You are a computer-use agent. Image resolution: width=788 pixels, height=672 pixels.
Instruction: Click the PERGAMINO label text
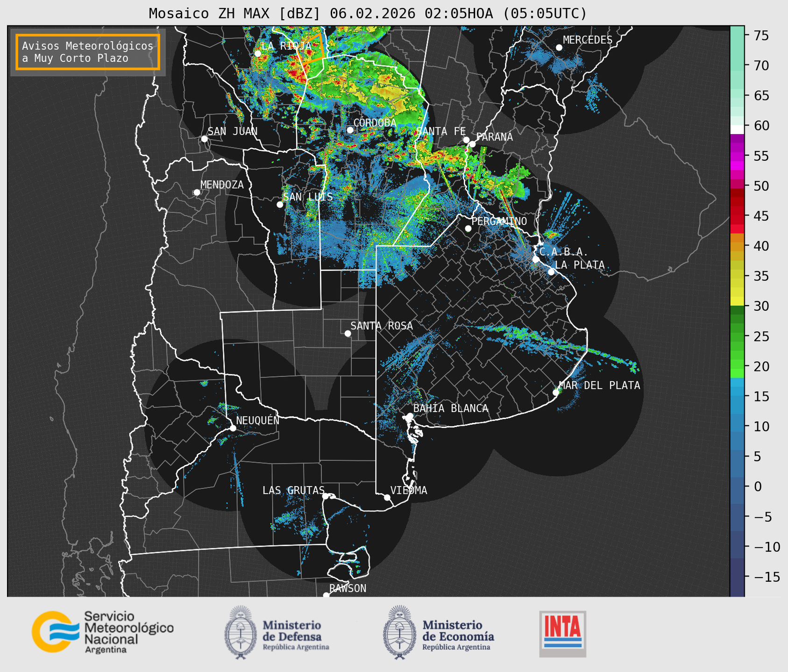(499, 221)
